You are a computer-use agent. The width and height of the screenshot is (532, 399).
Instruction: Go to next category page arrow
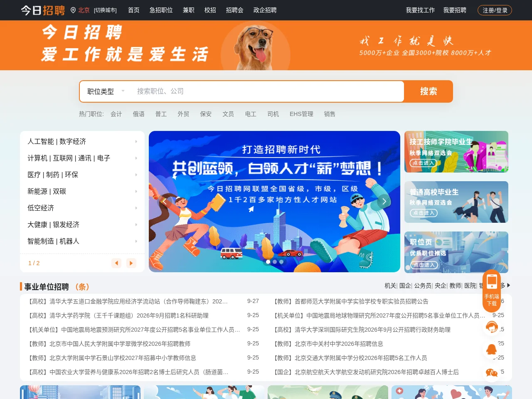[x=131, y=263]
